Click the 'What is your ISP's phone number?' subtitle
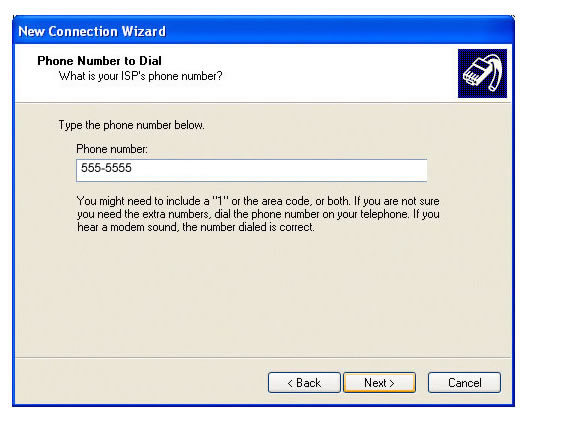Image resolution: width=576 pixels, height=432 pixels. (x=141, y=76)
